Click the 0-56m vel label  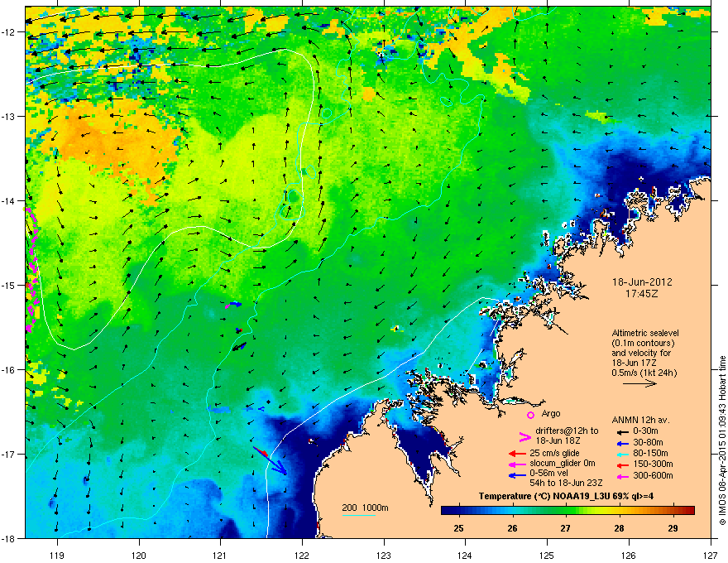click(x=551, y=474)
